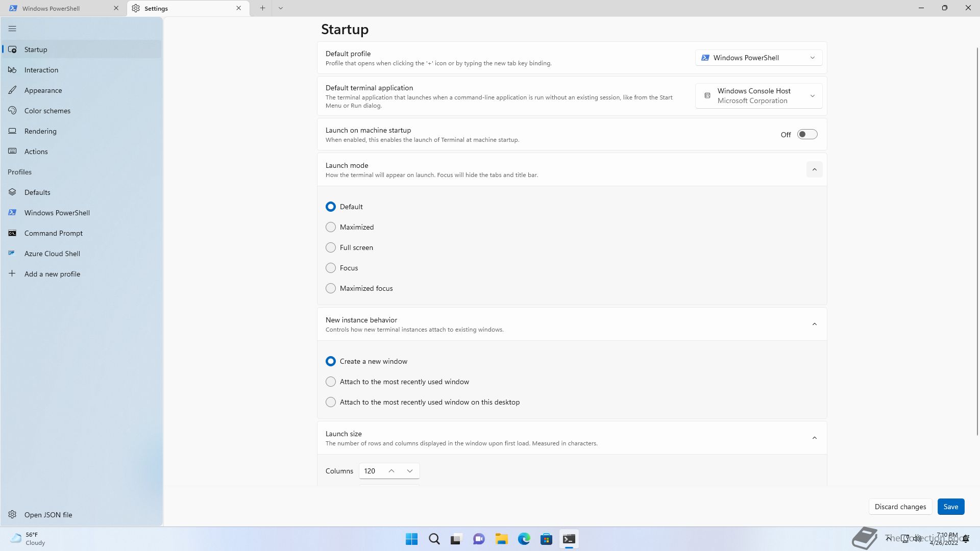Image resolution: width=980 pixels, height=551 pixels.
Task: Open the Interaction settings page
Action: 82,70
